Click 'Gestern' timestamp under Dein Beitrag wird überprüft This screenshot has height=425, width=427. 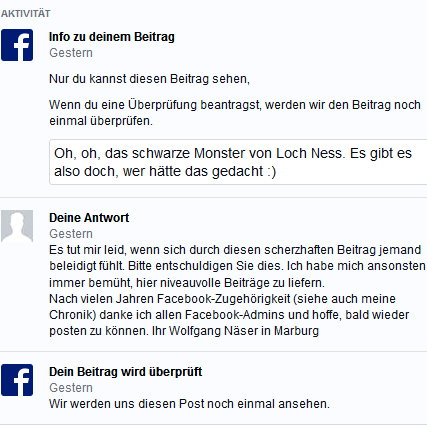[x=71, y=388]
